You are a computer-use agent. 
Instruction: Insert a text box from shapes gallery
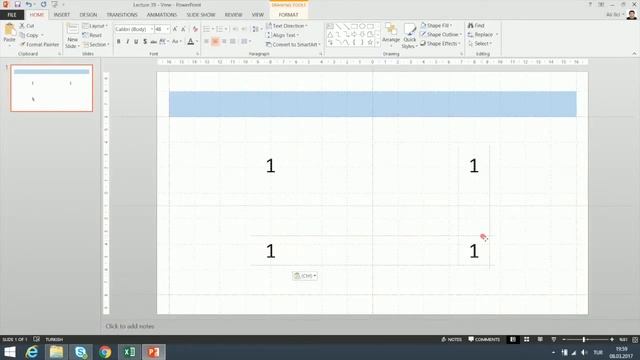click(330, 27)
